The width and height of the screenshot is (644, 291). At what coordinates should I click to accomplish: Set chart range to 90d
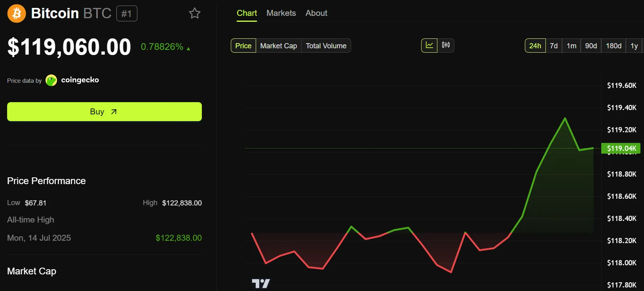591,46
